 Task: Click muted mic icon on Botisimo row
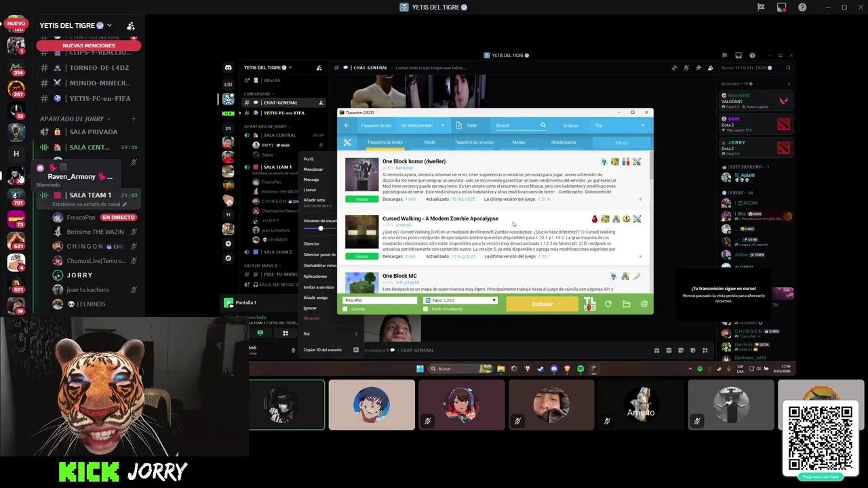(x=134, y=232)
